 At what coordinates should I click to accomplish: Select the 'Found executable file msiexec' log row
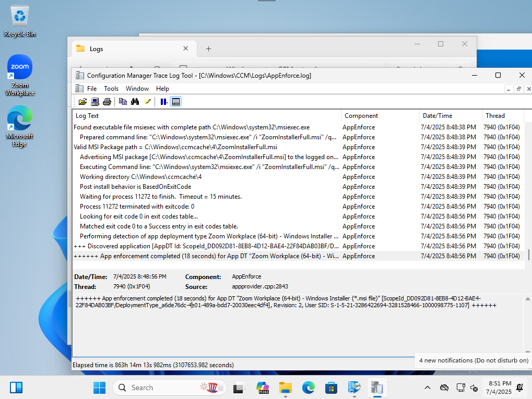tap(299, 127)
